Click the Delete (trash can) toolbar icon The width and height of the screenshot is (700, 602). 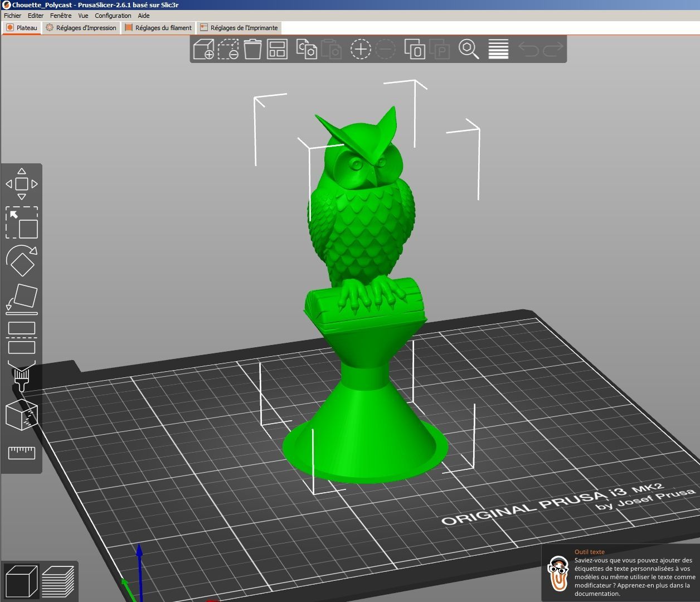click(252, 49)
